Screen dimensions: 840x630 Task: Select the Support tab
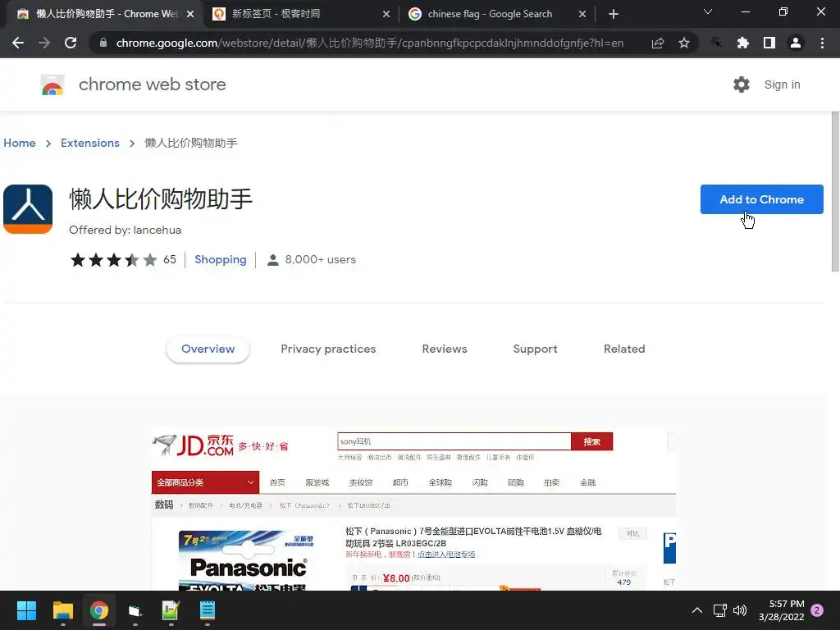point(535,349)
